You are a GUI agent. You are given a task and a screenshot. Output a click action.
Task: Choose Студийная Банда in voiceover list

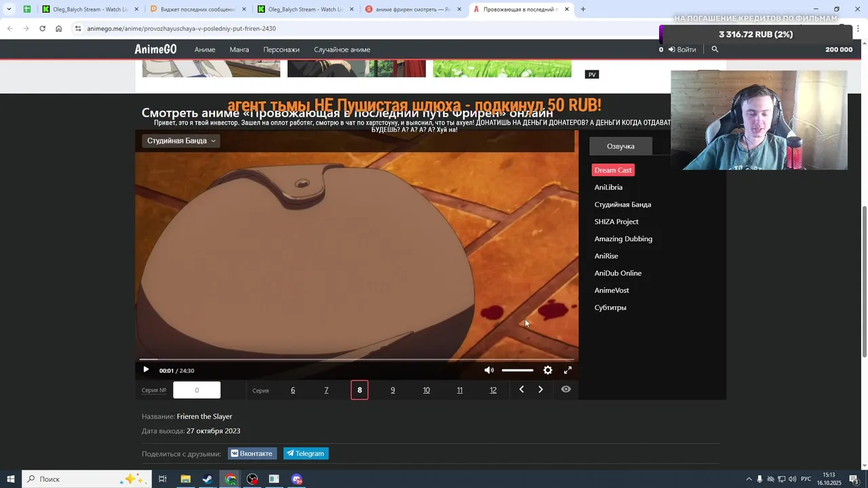point(623,205)
